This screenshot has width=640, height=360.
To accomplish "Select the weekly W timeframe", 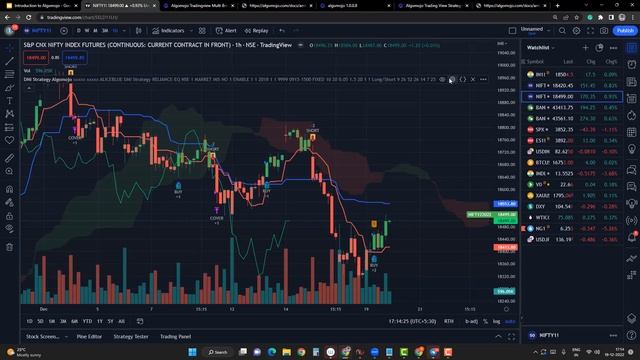I will (87, 31).
